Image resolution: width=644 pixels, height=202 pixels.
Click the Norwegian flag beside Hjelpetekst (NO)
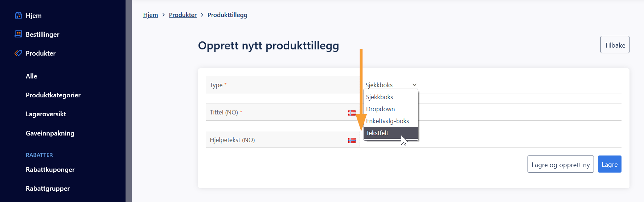point(352,140)
